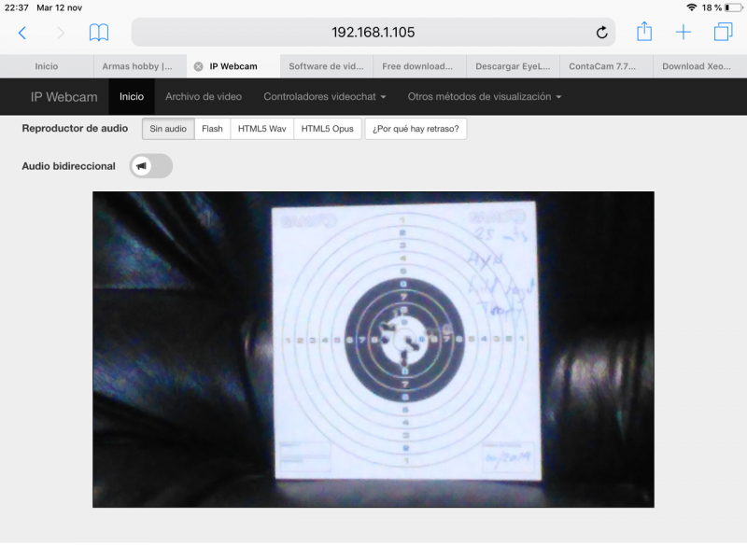Viewport: 747px width, 560px height.
Task: Open the bookmarks book icon
Action: click(x=99, y=33)
